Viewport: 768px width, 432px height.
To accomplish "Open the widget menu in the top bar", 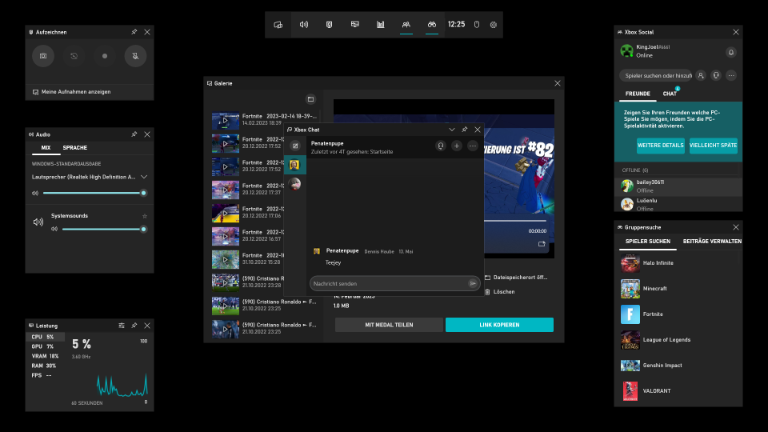I will coord(278,24).
